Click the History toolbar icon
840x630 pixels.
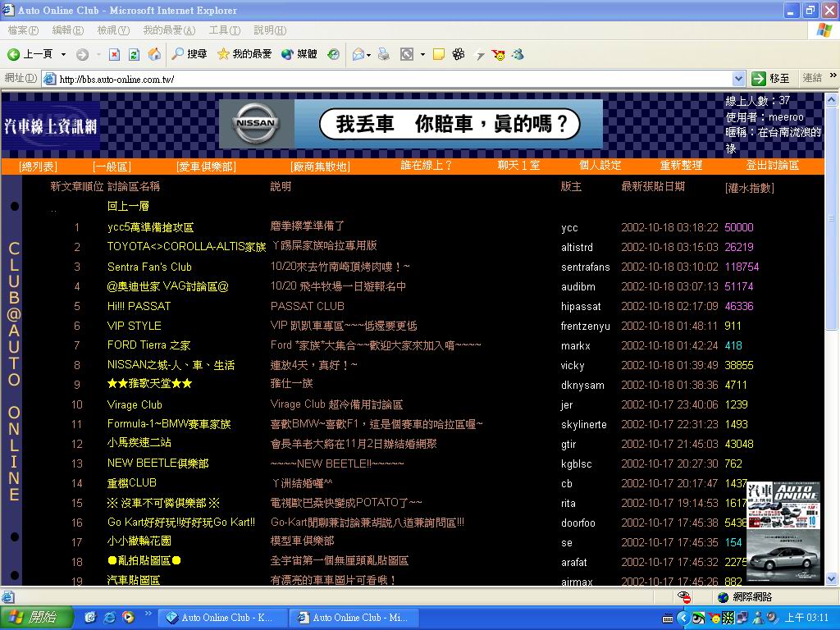tap(333, 54)
